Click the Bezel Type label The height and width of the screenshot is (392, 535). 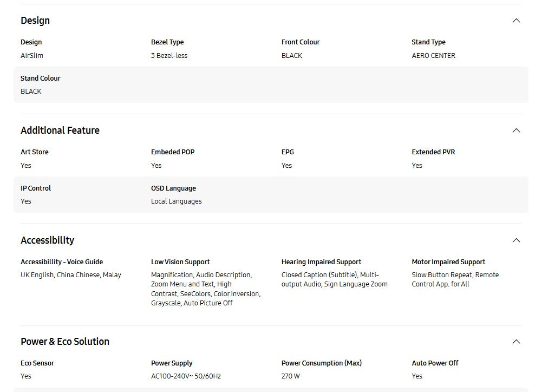167,42
